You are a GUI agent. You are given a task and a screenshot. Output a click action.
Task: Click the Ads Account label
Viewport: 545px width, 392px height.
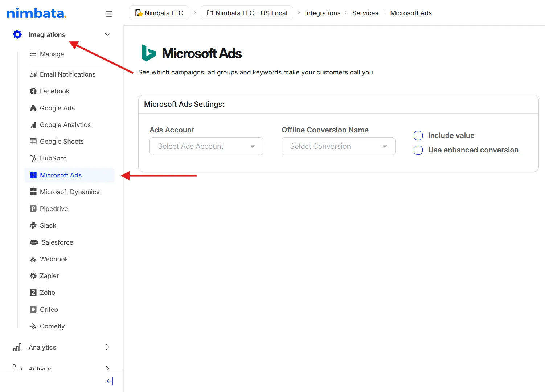pyautogui.click(x=172, y=130)
